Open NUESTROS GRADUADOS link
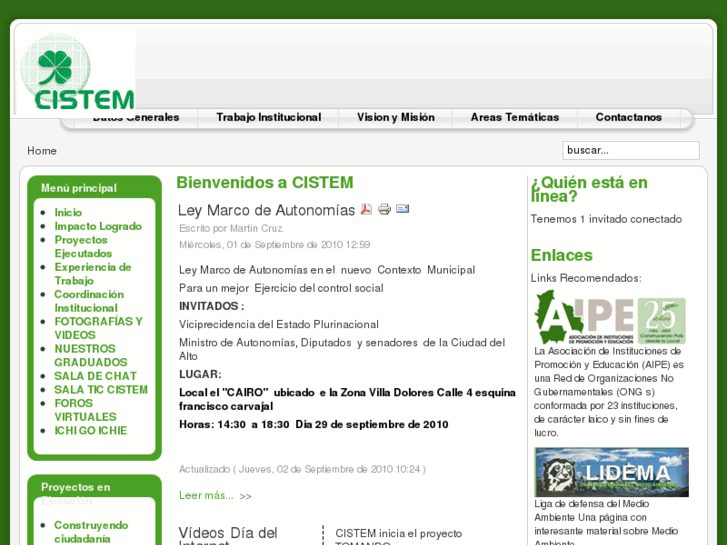 click(90, 355)
